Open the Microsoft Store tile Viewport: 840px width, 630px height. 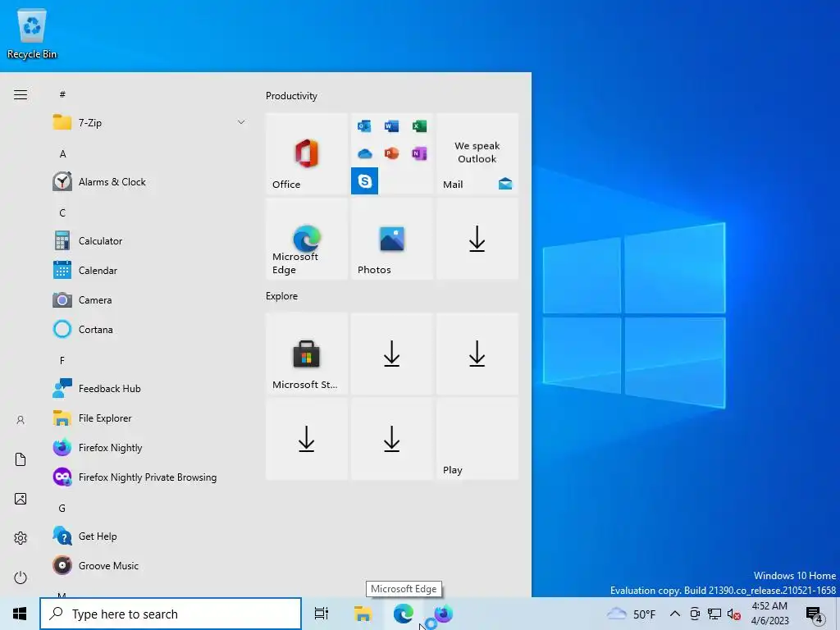pos(307,354)
